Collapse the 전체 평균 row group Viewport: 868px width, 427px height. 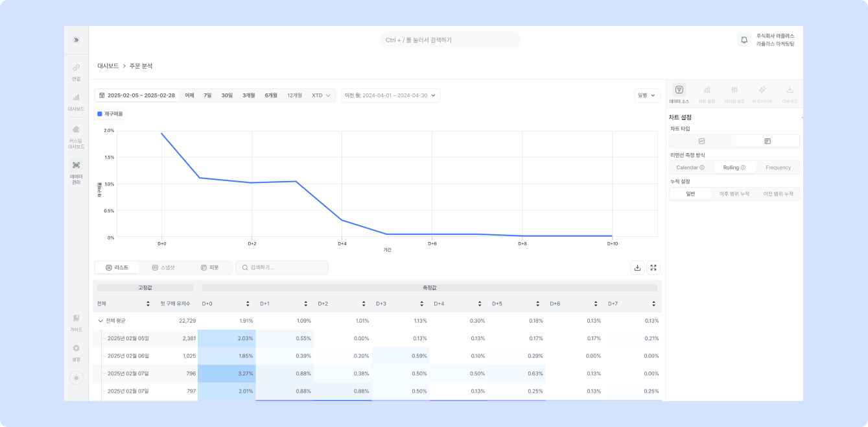coord(100,321)
